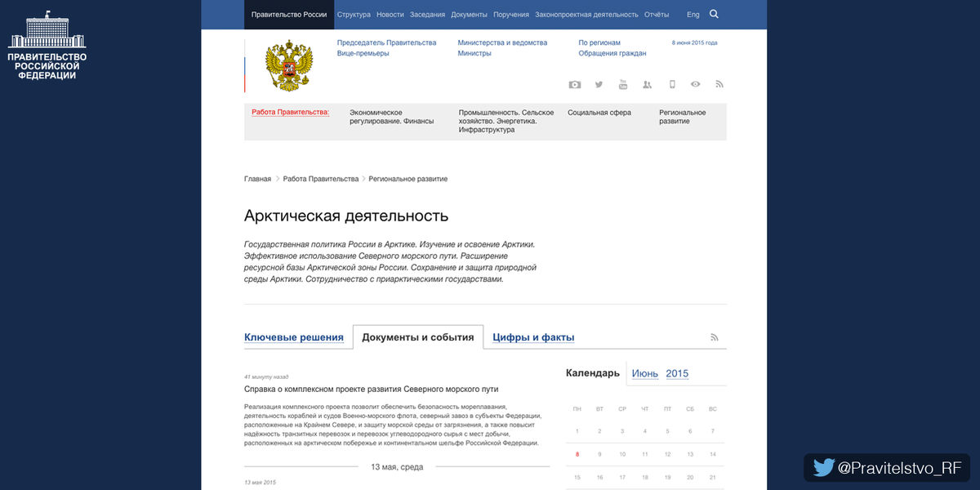Toggle the eye accessibility view icon
This screenshot has width=980, height=490.
(696, 84)
